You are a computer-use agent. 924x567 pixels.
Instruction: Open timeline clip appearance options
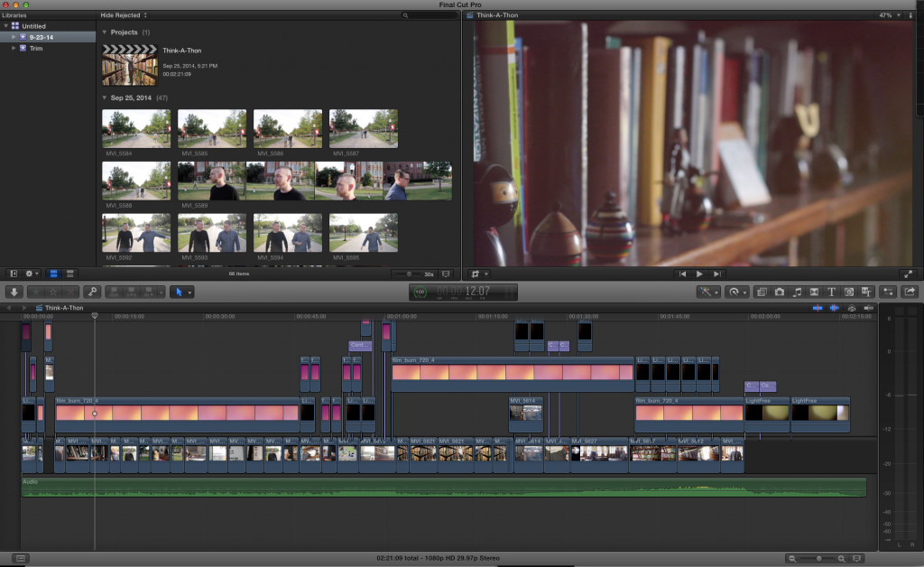click(857, 558)
